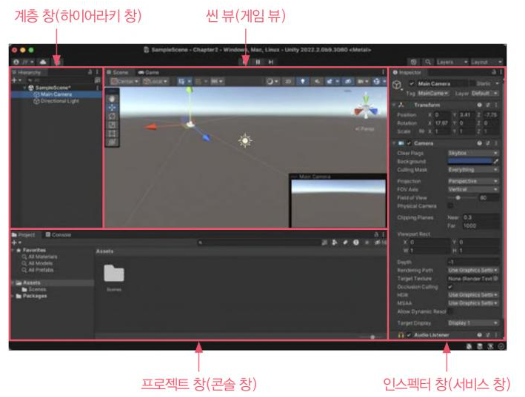
Task: Switch to the Console tab
Action: tap(58, 235)
